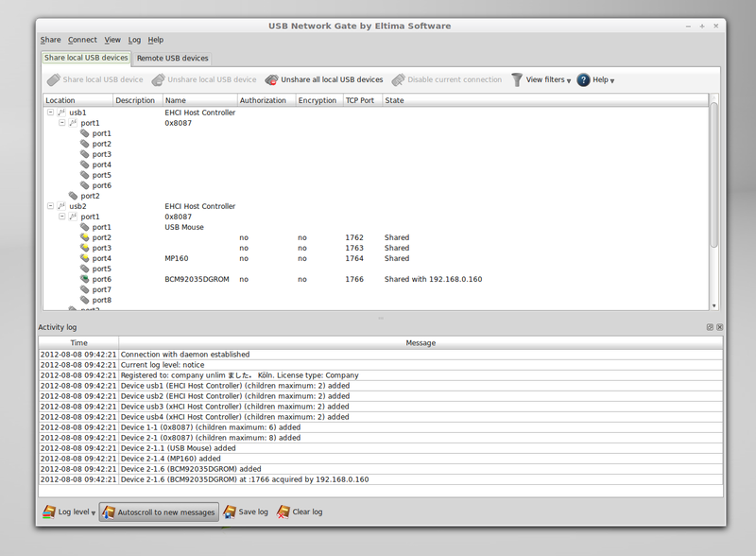Viewport: 756px width, 556px height.
Task: Select the MP160 device name
Action: coord(177,258)
